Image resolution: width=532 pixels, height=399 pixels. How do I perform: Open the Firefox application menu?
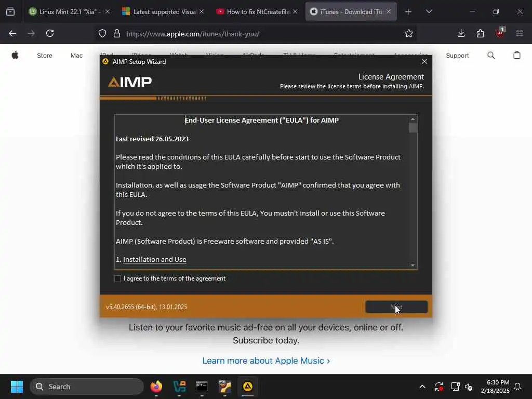click(519, 33)
